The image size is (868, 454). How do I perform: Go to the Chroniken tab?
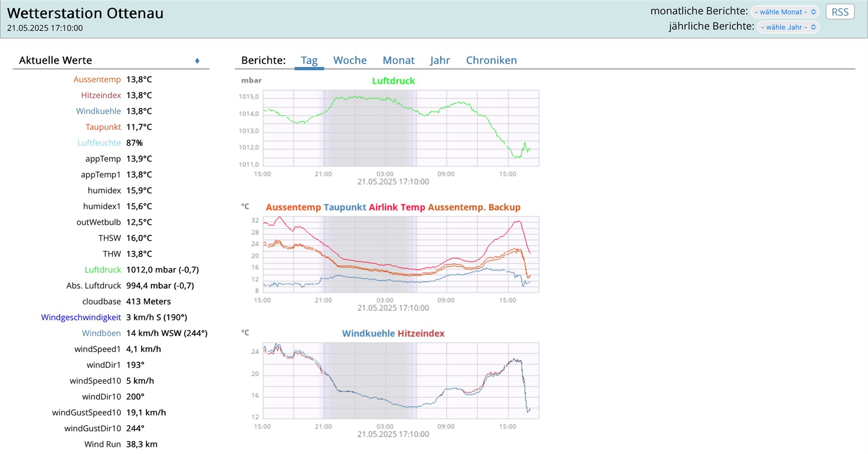(x=491, y=61)
